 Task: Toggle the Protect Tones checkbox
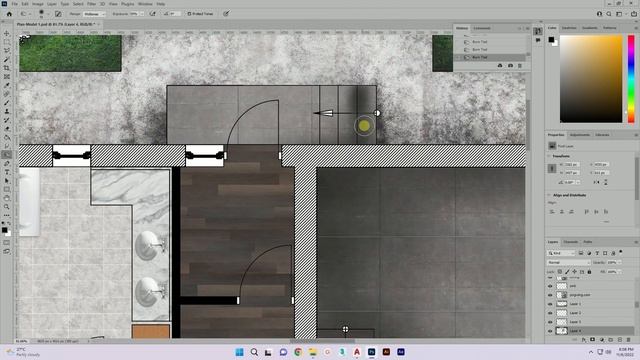[189, 14]
